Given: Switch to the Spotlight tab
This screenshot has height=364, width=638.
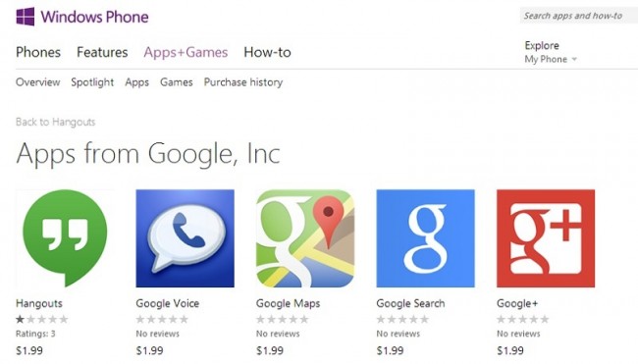Looking at the screenshot, I should point(92,82).
